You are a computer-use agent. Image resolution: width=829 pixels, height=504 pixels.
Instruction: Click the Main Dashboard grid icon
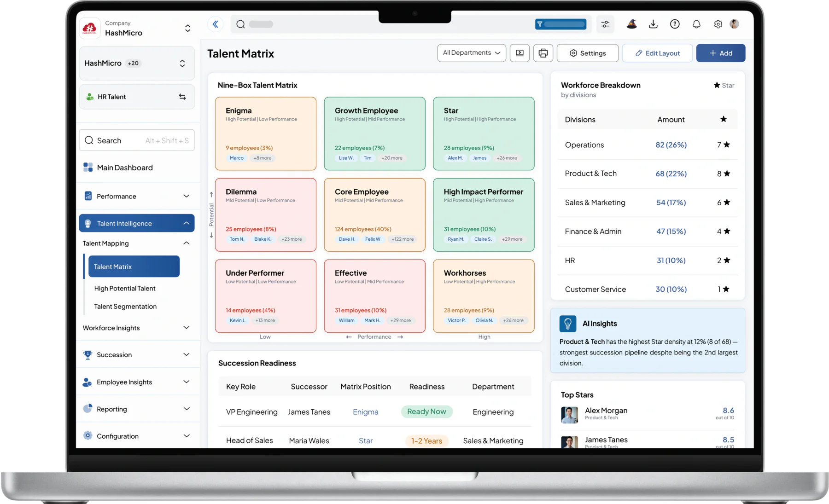click(x=88, y=167)
